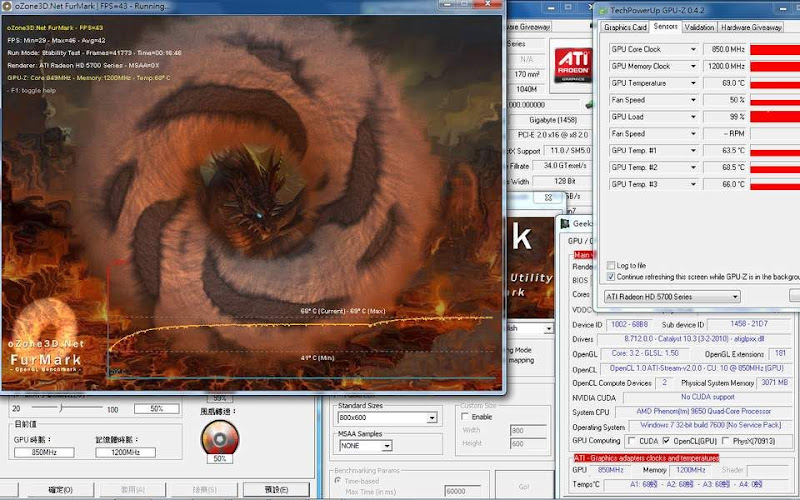Open the Fan Speed percent sensor dropdown
Image resolution: width=800 pixels, height=500 pixels.
[693, 100]
